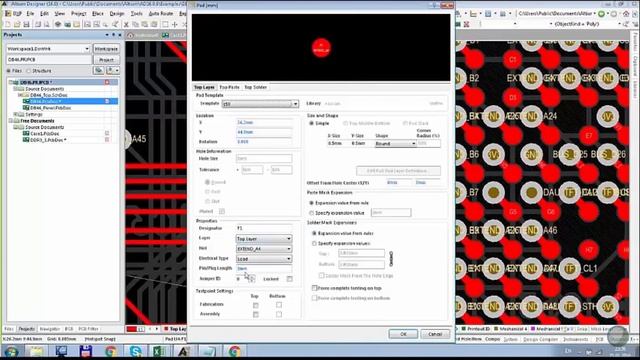Switch to the Top Solder tab
Screen dimensions: 640x360
click(255, 87)
